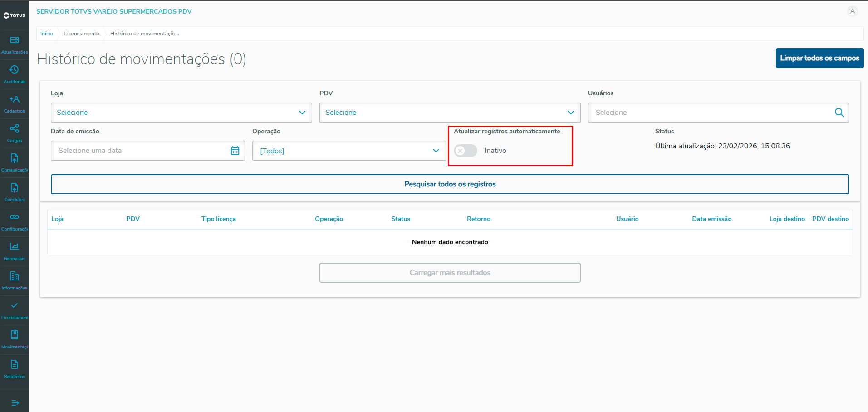Sort by Data emissão column header
This screenshot has height=412, width=868.
(x=712, y=219)
